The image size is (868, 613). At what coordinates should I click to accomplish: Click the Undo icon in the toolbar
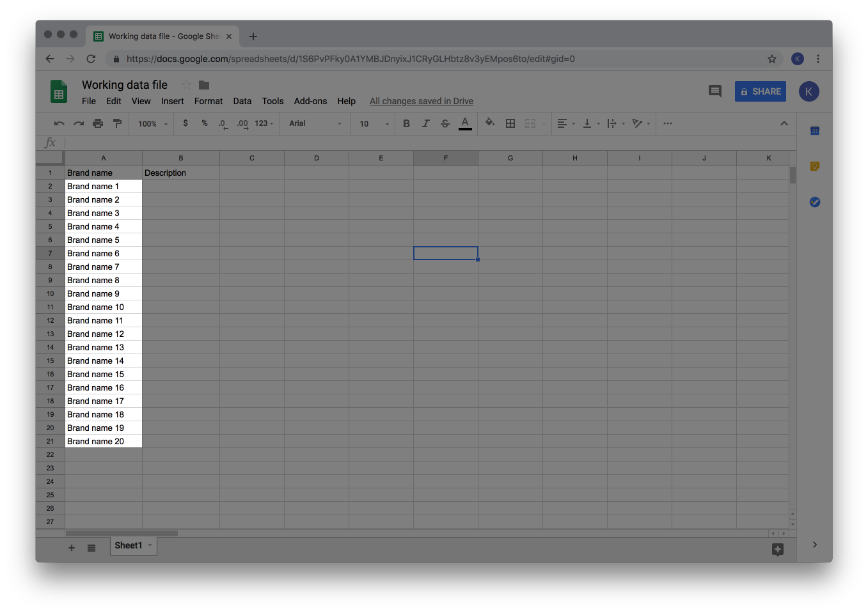coord(59,123)
